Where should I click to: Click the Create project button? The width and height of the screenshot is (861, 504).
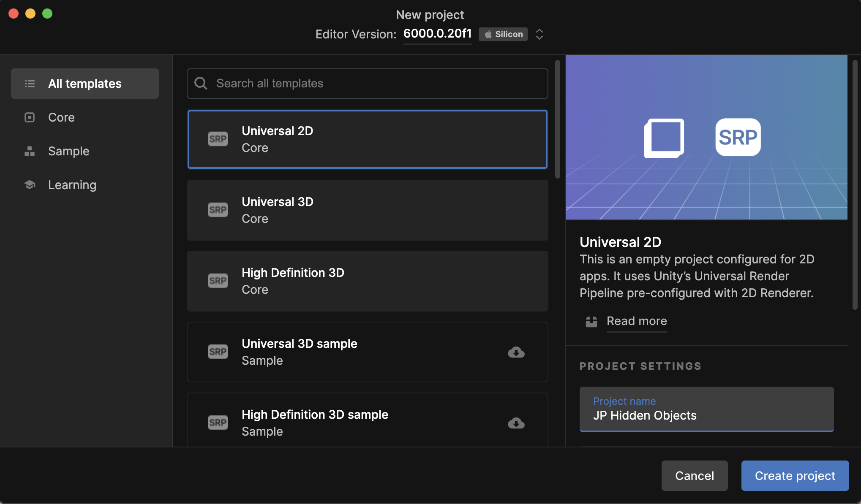(x=795, y=476)
